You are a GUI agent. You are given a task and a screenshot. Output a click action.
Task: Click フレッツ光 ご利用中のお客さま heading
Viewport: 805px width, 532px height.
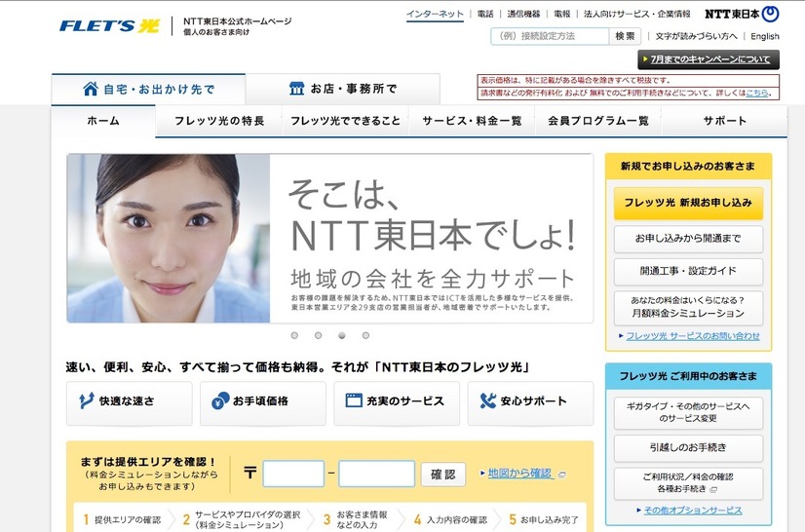click(x=688, y=376)
